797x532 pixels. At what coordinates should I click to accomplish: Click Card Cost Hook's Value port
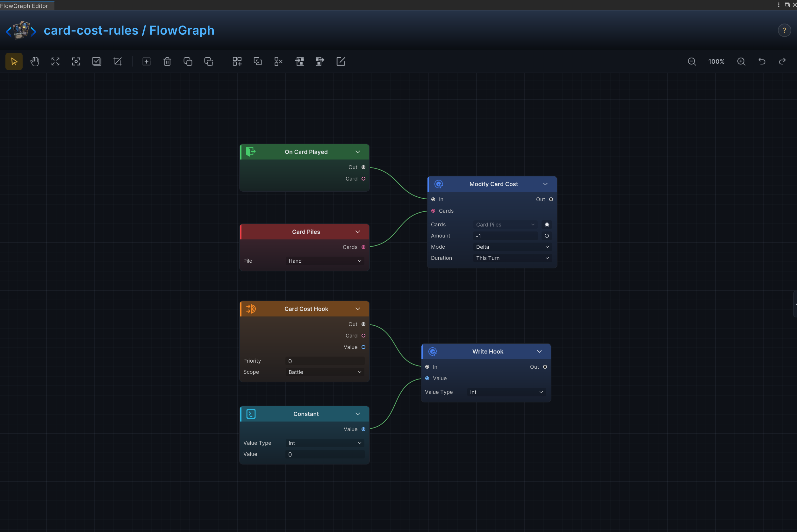[x=363, y=347]
